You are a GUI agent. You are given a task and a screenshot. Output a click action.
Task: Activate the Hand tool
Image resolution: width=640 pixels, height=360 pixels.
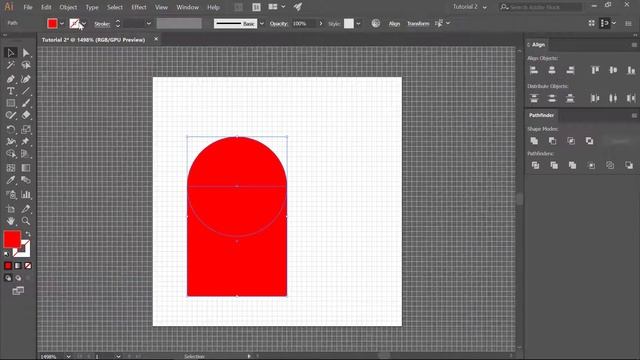tap(11, 221)
